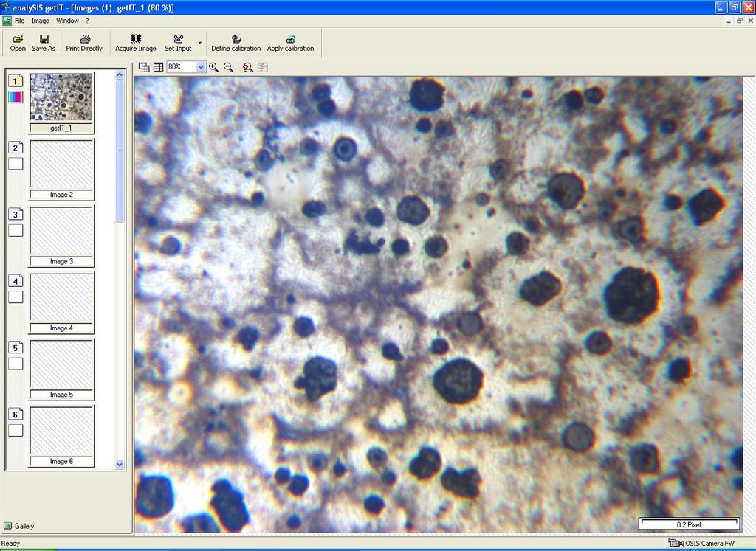Click the number 5 gallery page icon
Screen dimensions: 756x551
(16, 347)
